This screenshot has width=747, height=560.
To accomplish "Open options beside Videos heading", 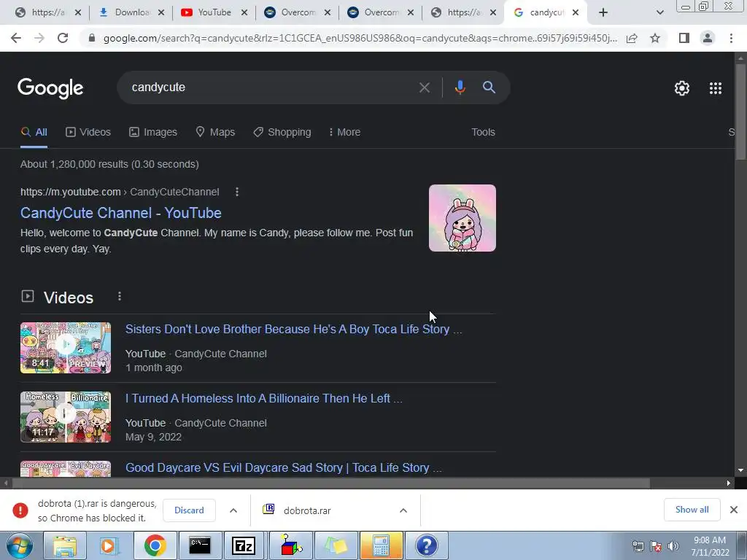I will tap(120, 297).
